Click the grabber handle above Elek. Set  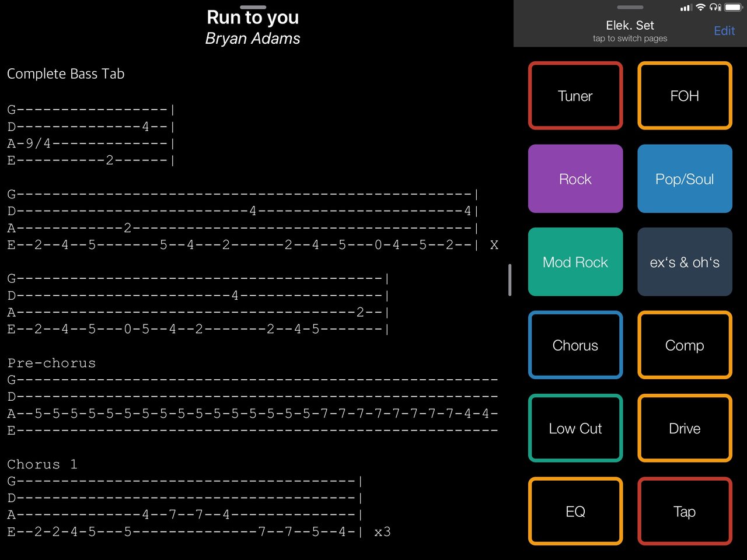[x=630, y=8]
